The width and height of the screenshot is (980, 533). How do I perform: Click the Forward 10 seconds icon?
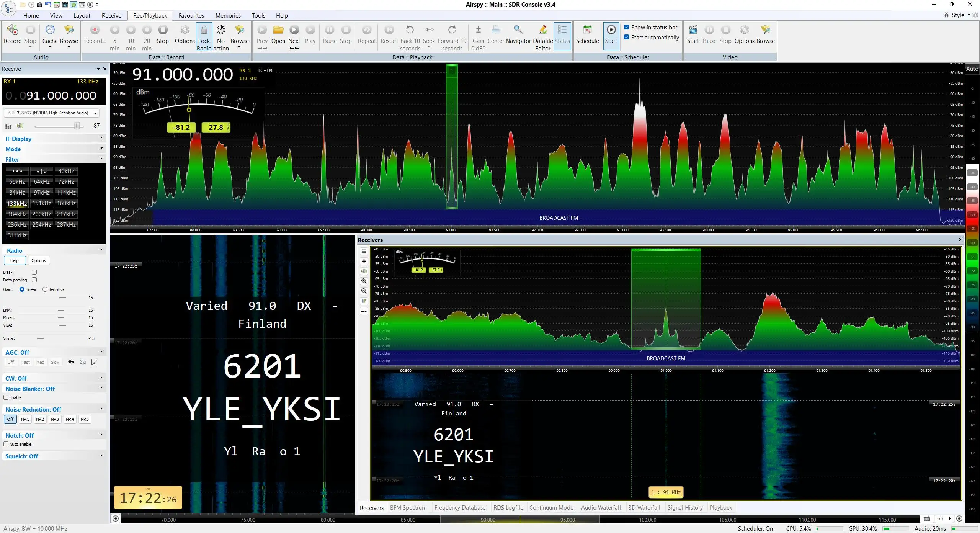pyautogui.click(x=452, y=30)
